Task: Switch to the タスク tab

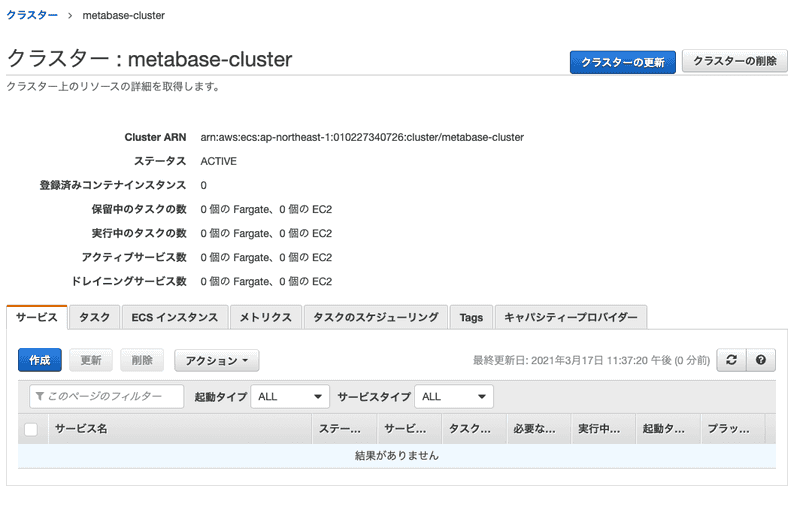Action: point(94,317)
